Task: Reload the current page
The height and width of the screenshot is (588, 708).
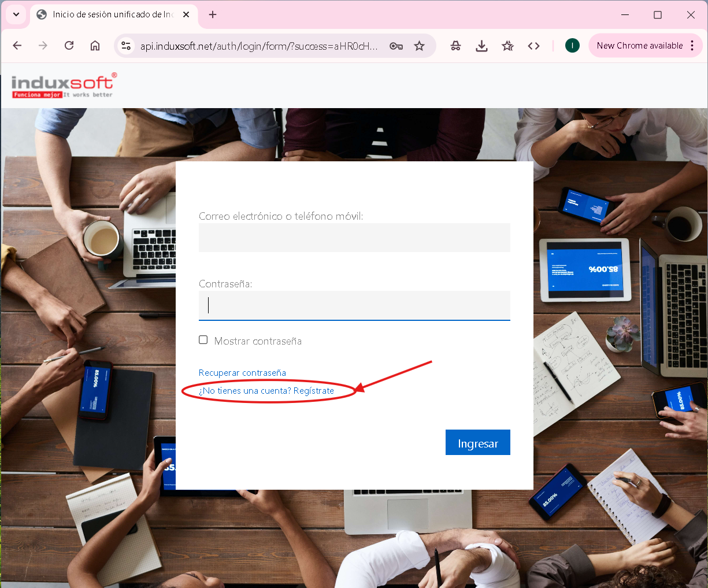Action: point(69,46)
